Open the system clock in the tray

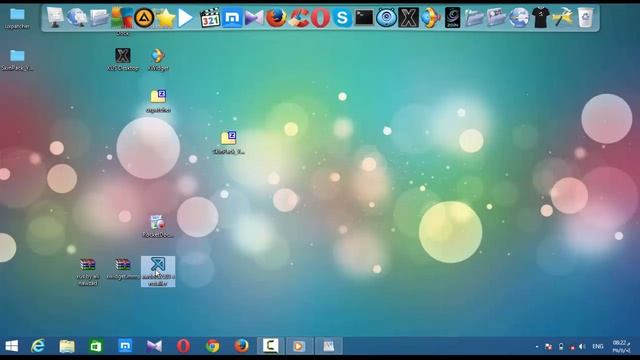coord(621,346)
